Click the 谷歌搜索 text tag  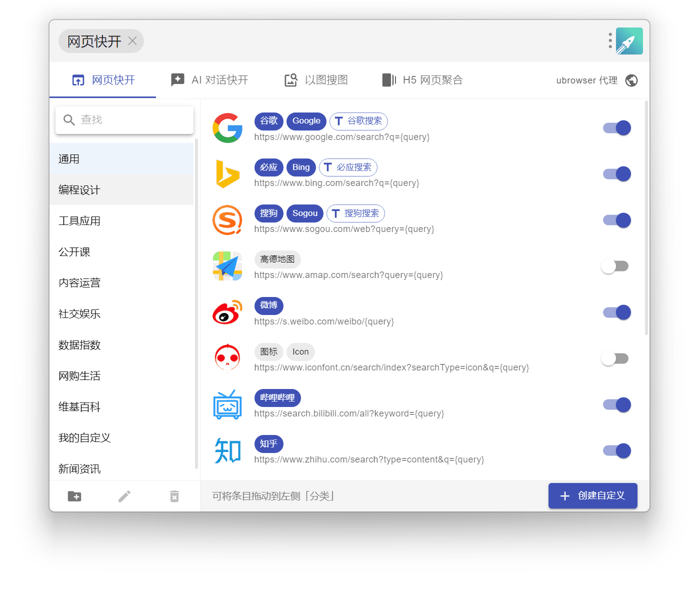click(x=358, y=121)
